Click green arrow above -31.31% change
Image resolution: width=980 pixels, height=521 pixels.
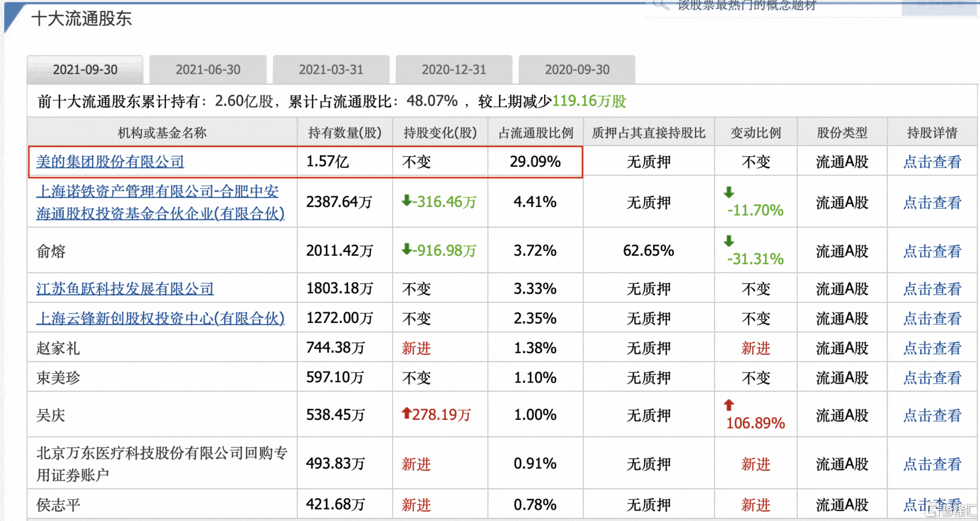[x=729, y=241]
